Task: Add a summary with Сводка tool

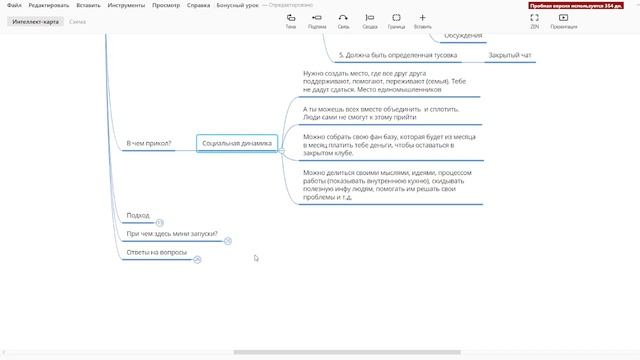Action: (370, 21)
